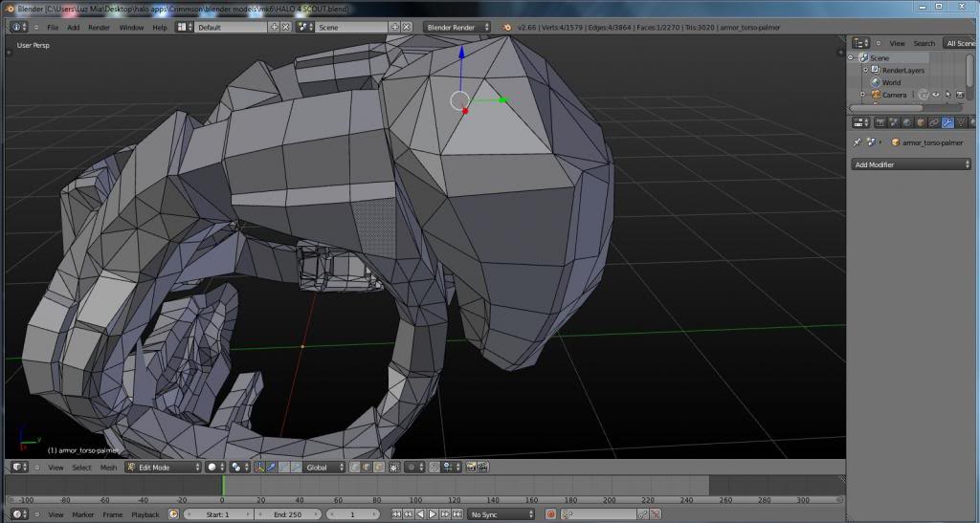Screen dimensions: 980x523
Task: Toggle the 3D manipulator widget icon
Action: click(x=260, y=468)
